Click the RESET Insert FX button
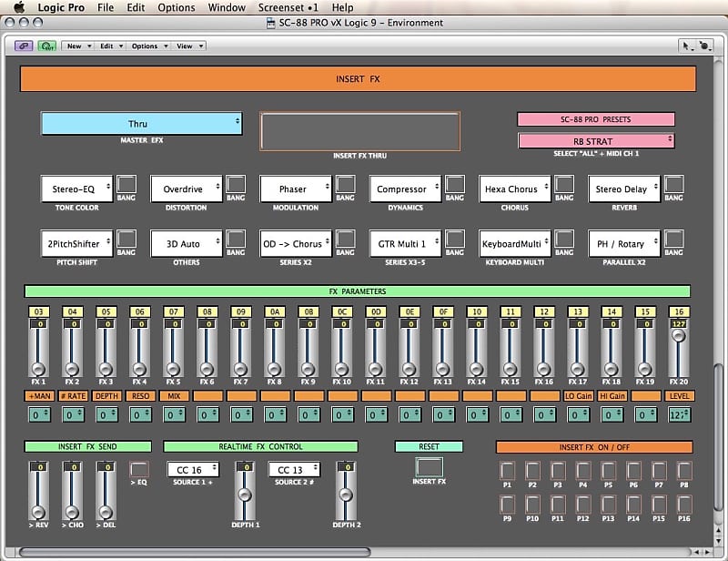The height and width of the screenshot is (561, 728). pyautogui.click(x=429, y=466)
